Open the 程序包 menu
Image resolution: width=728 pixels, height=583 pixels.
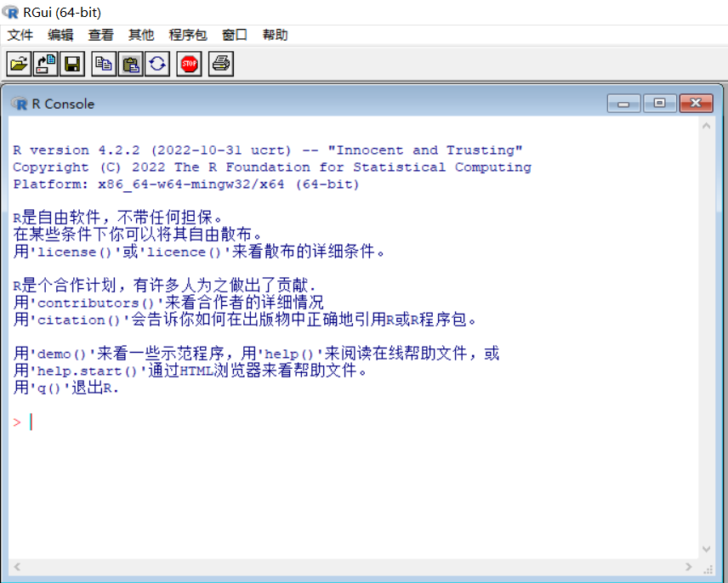pos(188,35)
